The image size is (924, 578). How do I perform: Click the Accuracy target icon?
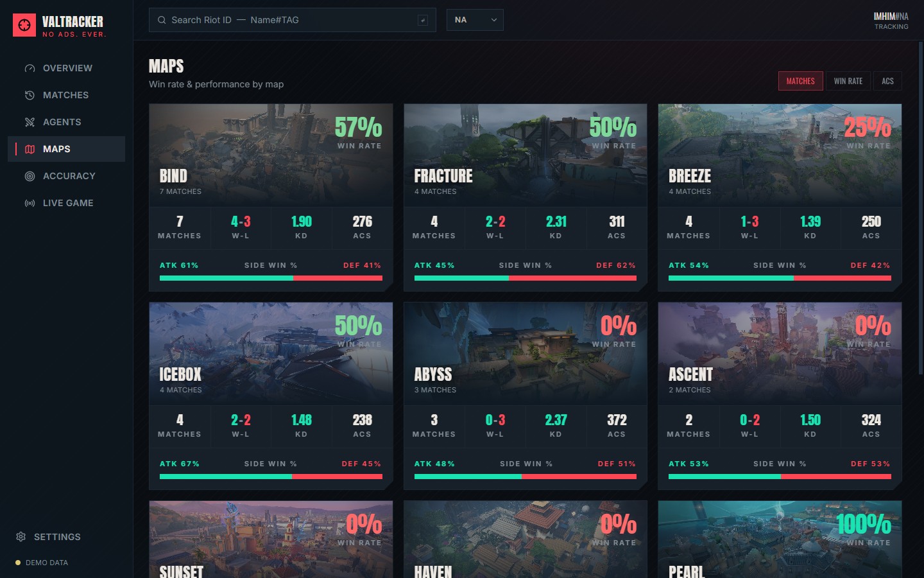(x=30, y=176)
